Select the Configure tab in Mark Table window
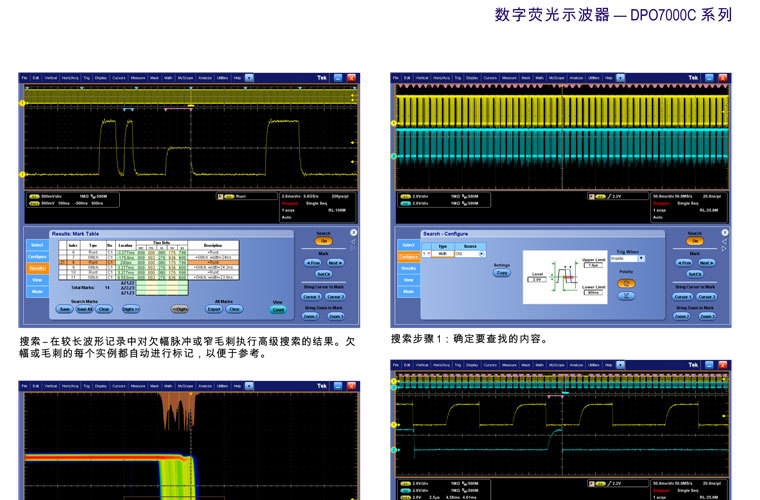The image size is (760, 500). click(37, 256)
